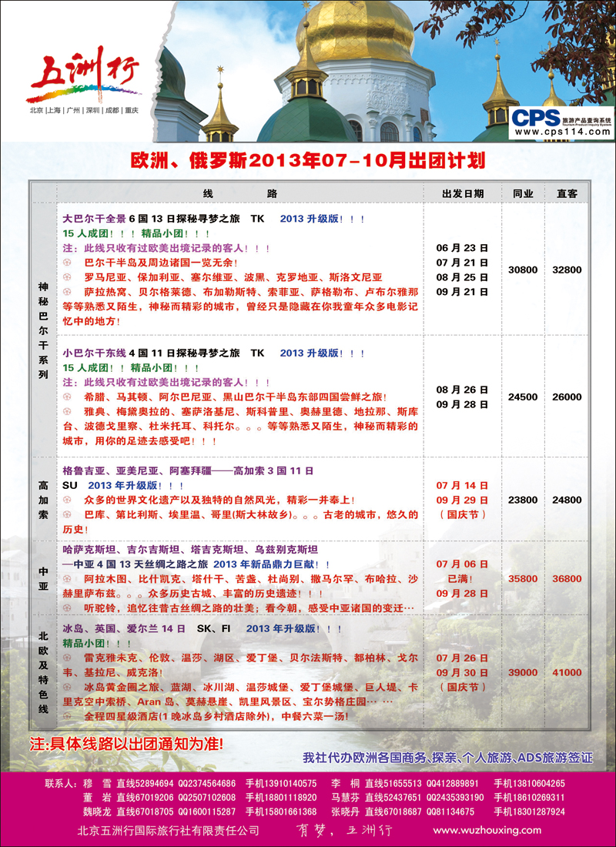This screenshot has height=847, width=616.
Task: Click the city list 北京|上海|广州 under the logo
Action: (x=84, y=110)
